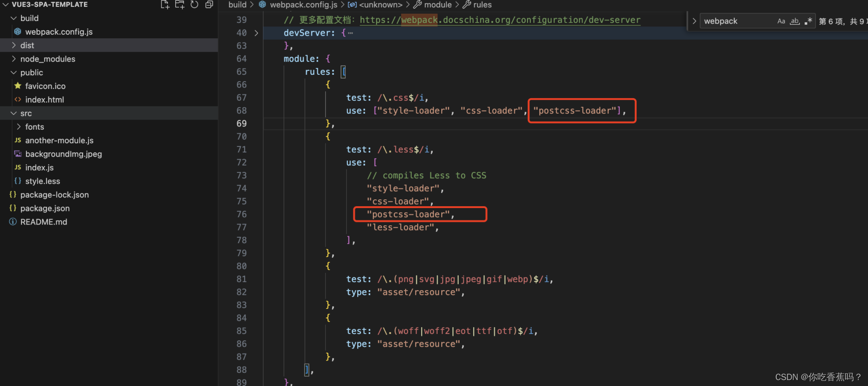Toggle Use Regular Expression in find widget
The image size is (868, 386).
click(x=808, y=21)
